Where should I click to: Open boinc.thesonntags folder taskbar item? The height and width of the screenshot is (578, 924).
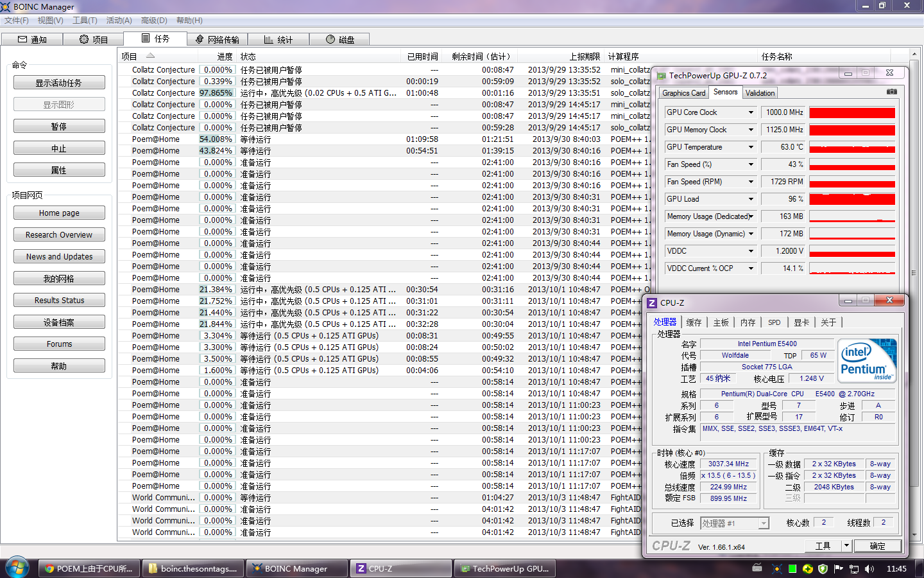point(193,568)
